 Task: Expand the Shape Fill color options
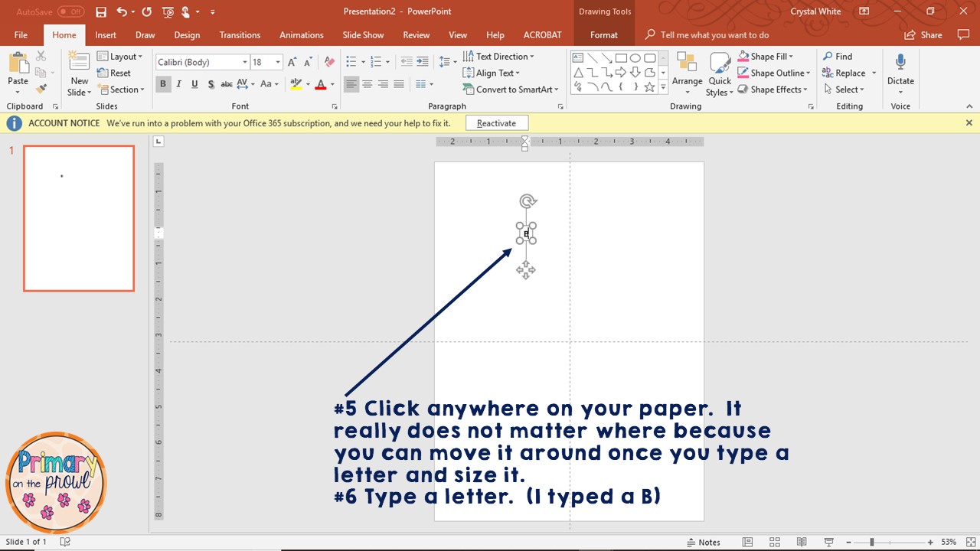(x=789, y=56)
